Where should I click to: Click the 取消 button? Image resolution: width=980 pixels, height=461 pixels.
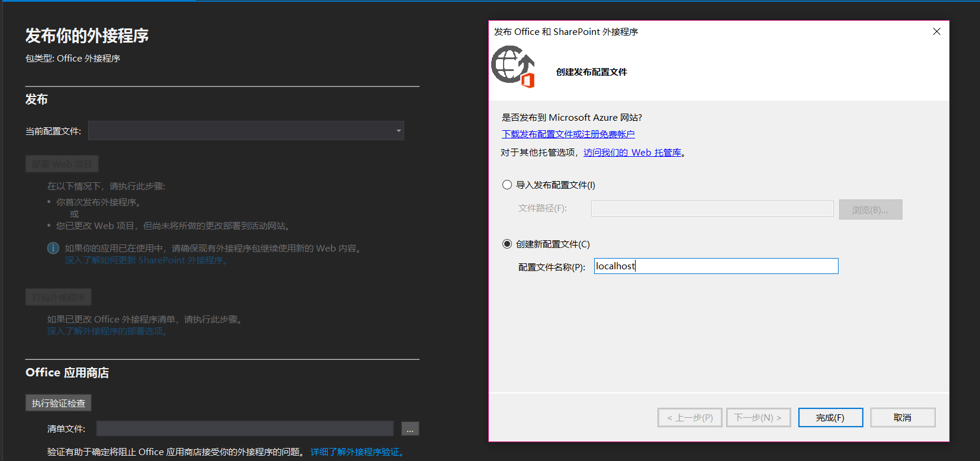tap(902, 417)
